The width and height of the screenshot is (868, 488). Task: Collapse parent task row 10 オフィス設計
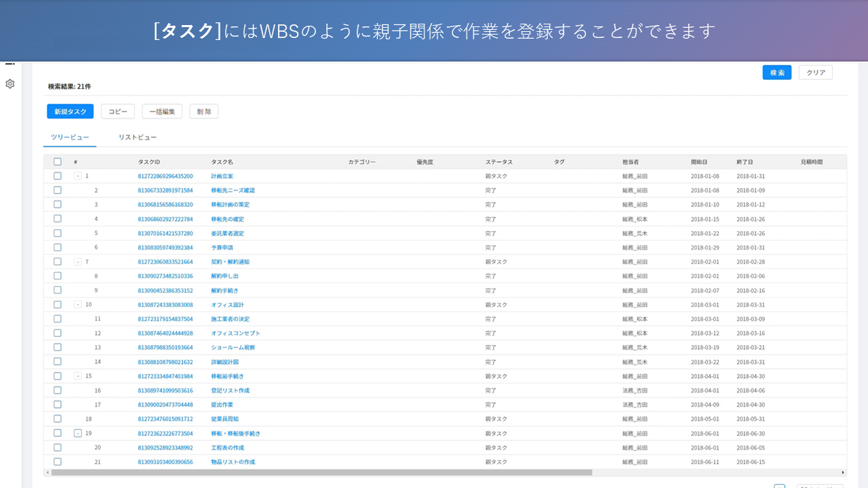[77, 305]
